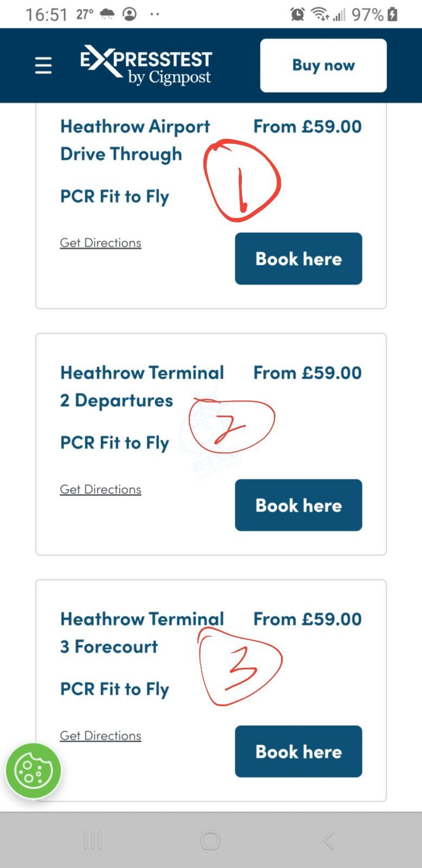Tap the Wi-Fi signal status icon
422x868 pixels.
tap(320, 15)
